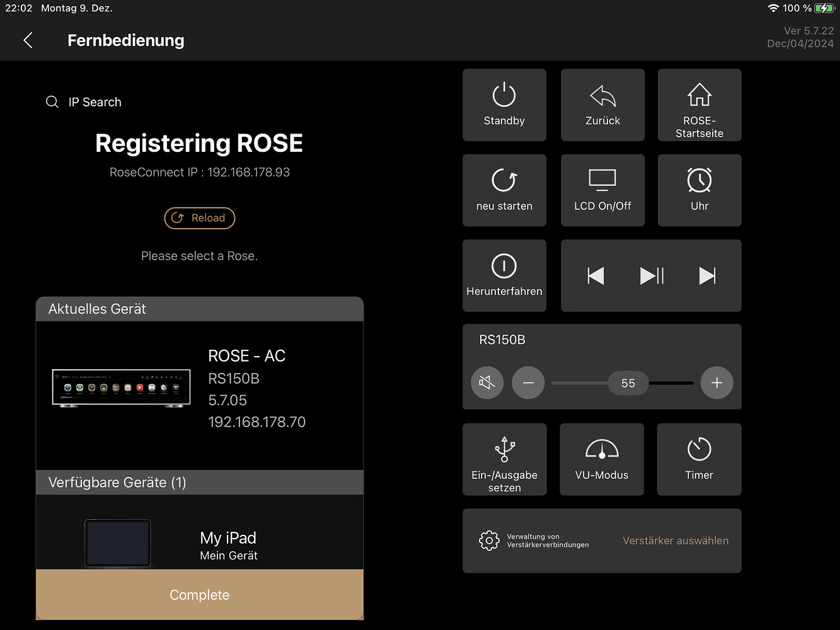840x630 pixels.
Task: Decrease volume with minus button
Action: [x=528, y=382]
